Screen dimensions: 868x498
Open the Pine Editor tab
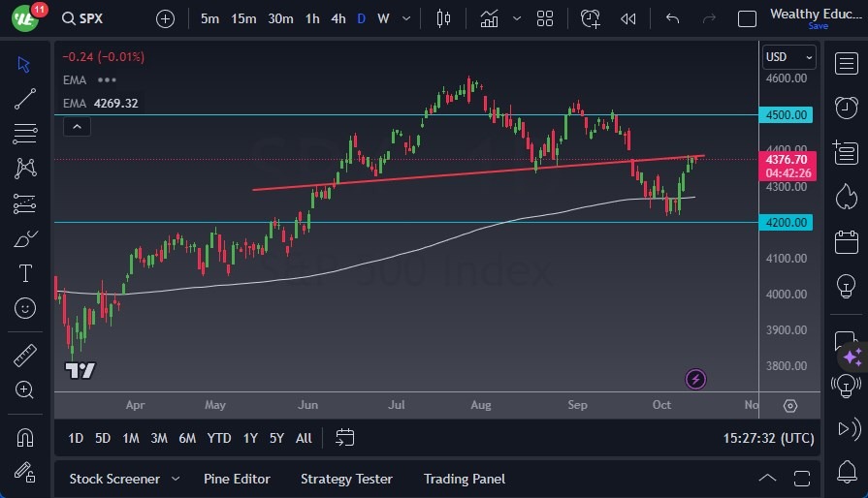pos(237,479)
